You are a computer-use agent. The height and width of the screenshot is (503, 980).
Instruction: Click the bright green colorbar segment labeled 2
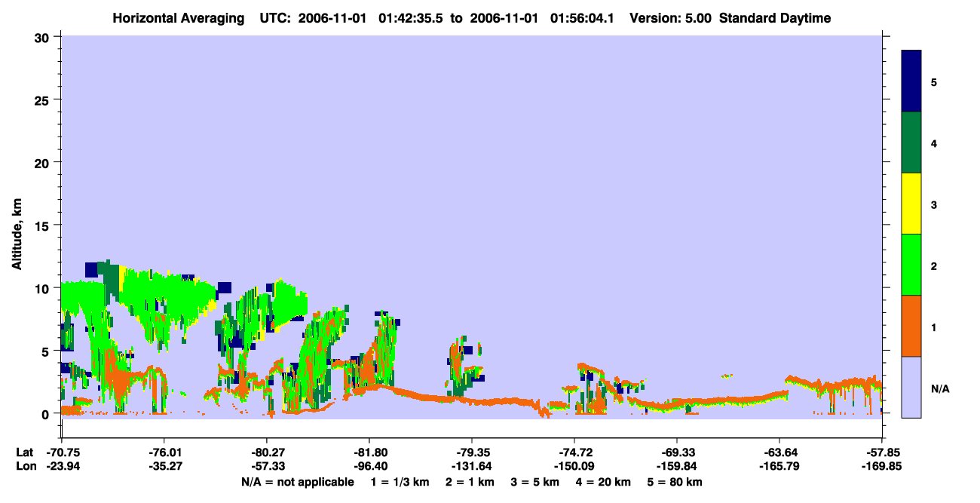(x=911, y=265)
